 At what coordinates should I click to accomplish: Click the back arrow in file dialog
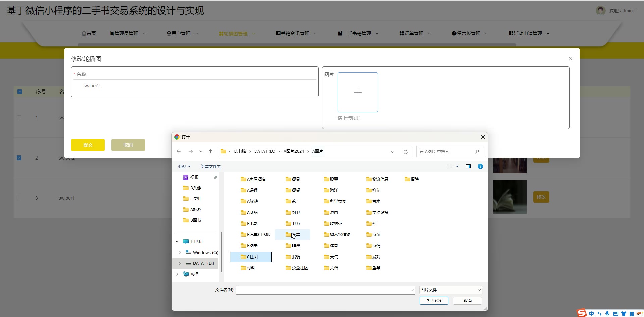pyautogui.click(x=179, y=151)
